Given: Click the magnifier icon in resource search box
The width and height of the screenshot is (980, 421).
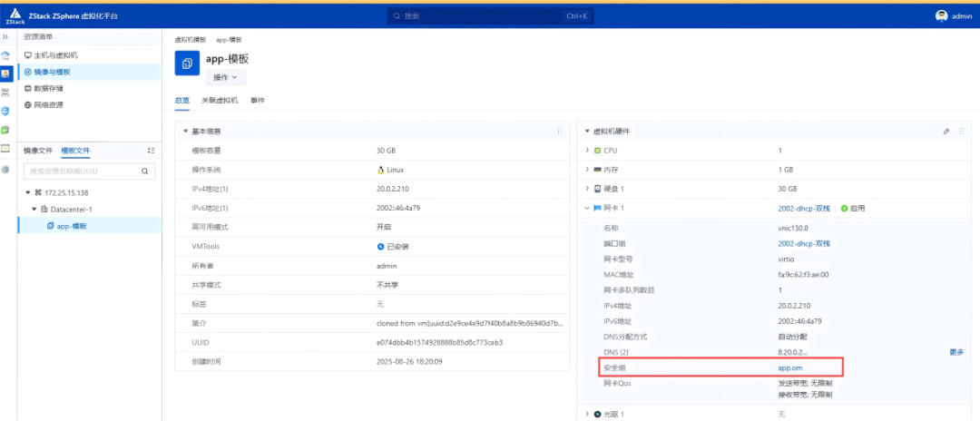Looking at the screenshot, I should (x=144, y=171).
